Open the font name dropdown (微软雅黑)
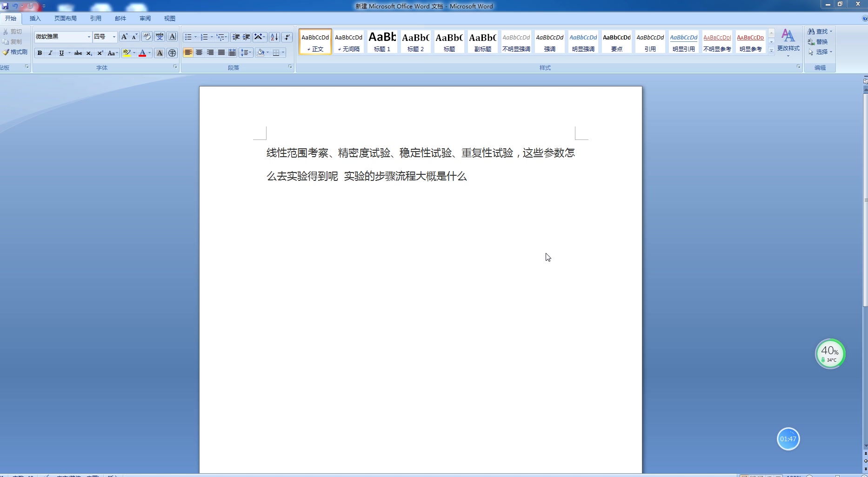Image resolution: width=868 pixels, height=477 pixels. pyautogui.click(x=89, y=37)
